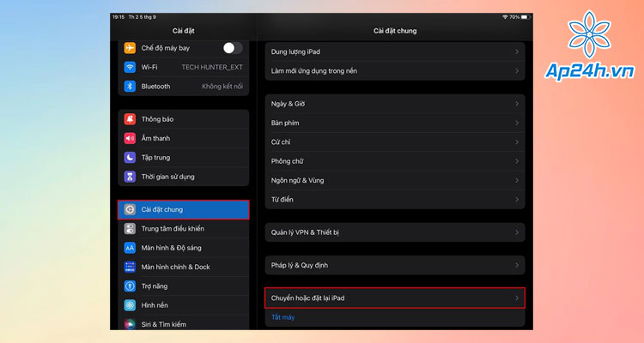644x343 pixels.
Task: Tap Pháp lý & Quy định label
Action: coord(300,266)
